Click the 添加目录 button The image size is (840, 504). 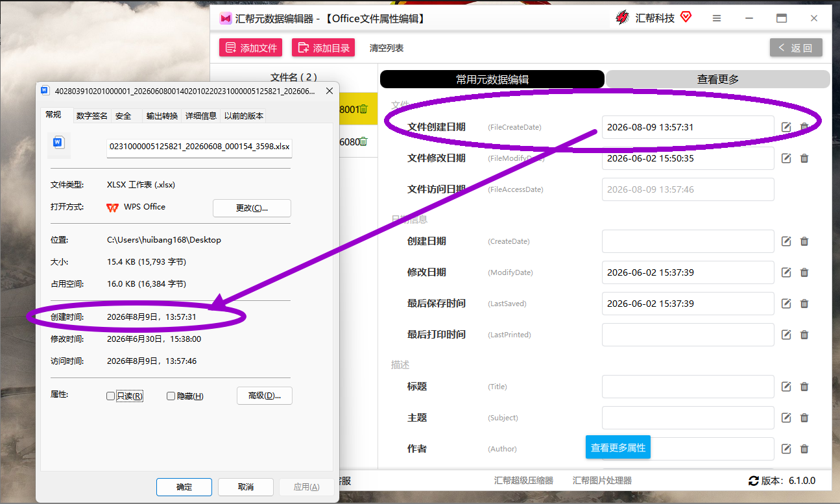[x=323, y=47]
